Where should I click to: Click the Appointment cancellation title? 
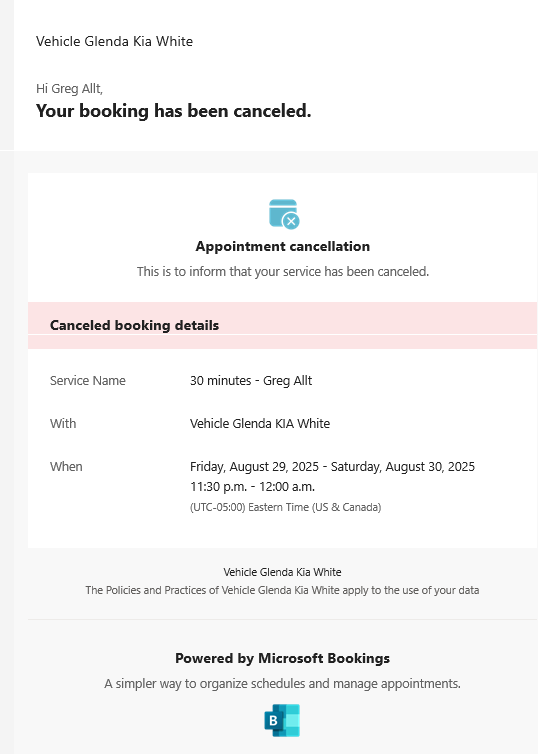click(283, 246)
